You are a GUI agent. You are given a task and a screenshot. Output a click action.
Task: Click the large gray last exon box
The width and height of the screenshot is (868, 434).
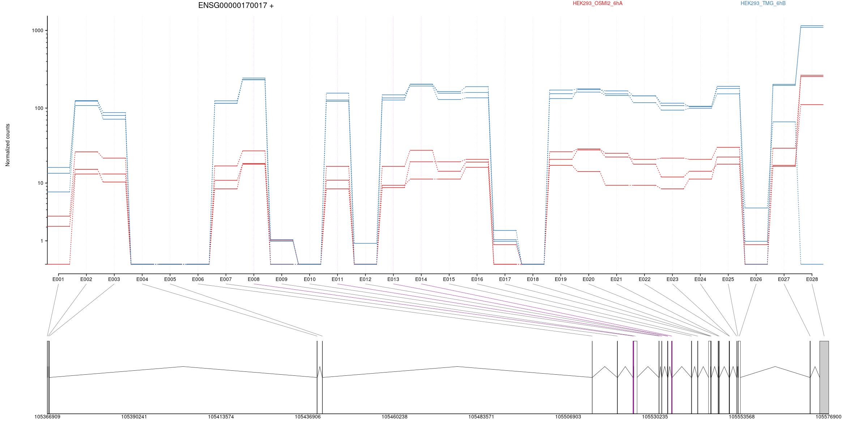tap(824, 377)
